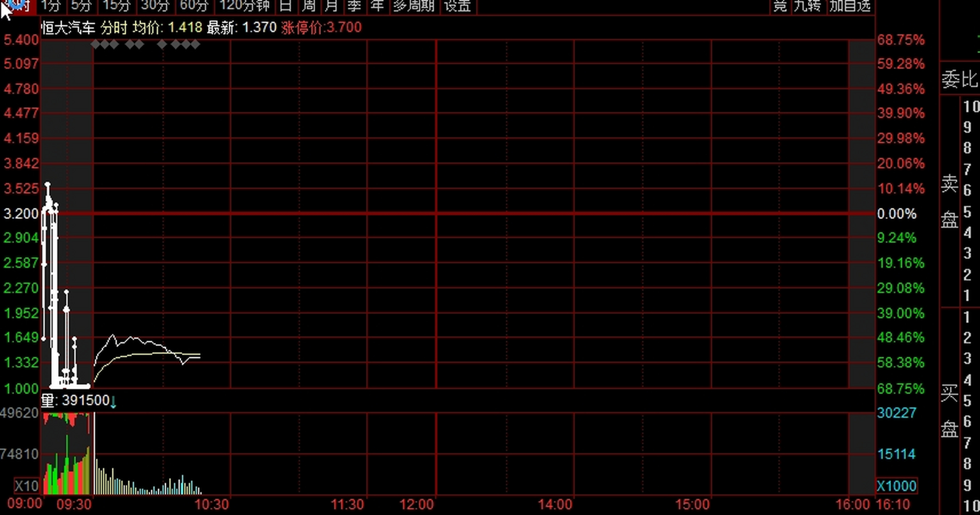
Task: Show the weekly 周 chart
Action: [x=309, y=6]
